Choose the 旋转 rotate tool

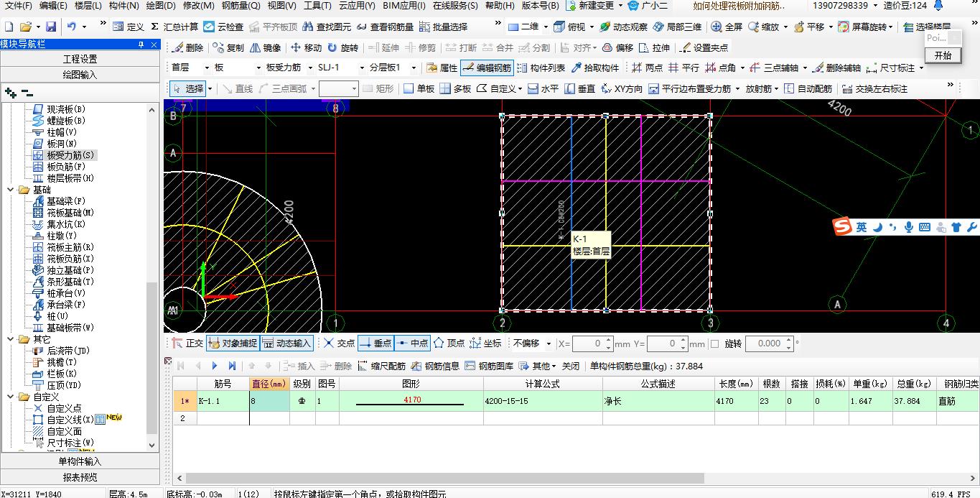pos(342,47)
